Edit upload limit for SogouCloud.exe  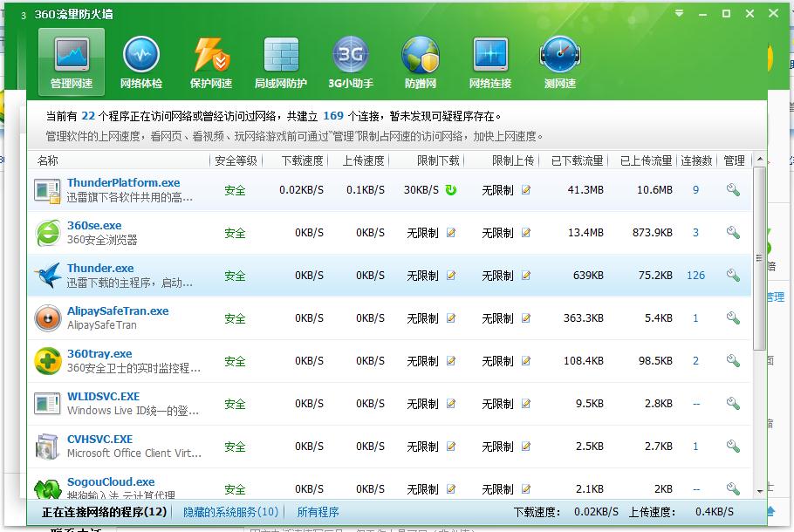click(x=526, y=489)
